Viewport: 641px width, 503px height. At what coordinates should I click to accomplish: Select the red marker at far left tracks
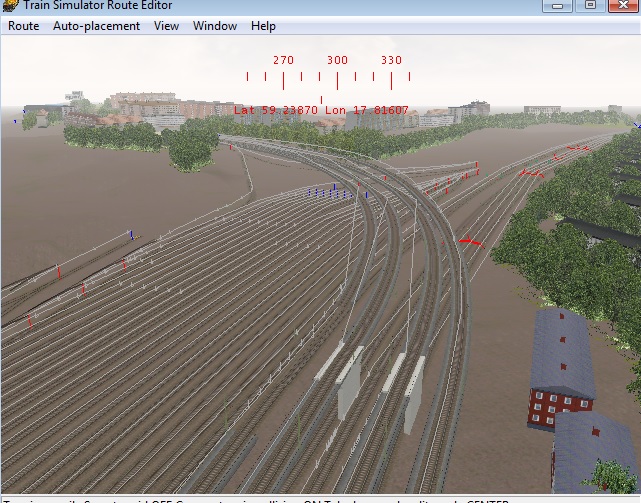30,320
